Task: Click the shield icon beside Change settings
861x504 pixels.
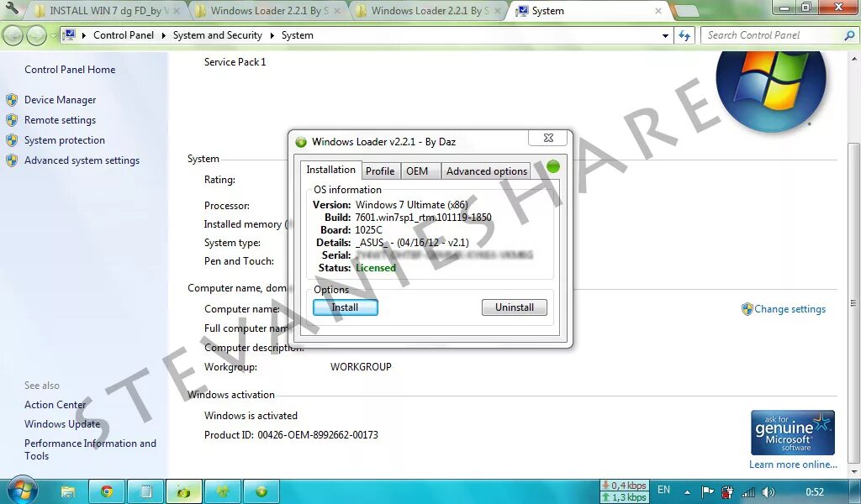Action: [747, 309]
